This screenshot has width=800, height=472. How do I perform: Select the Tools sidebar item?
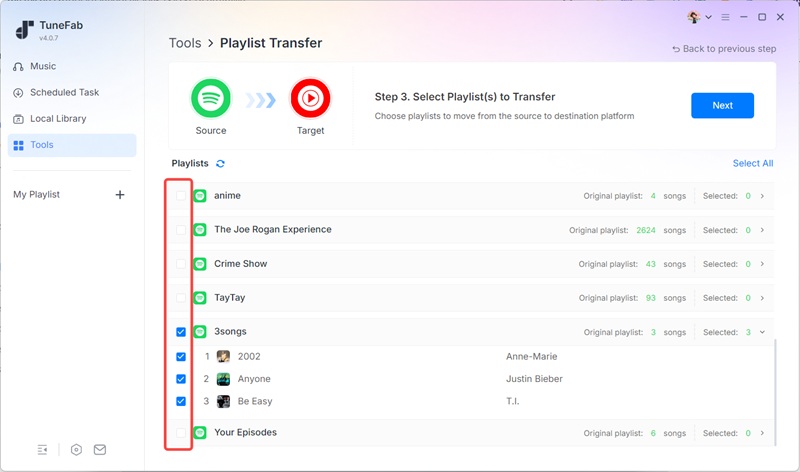[x=72, y=145]
